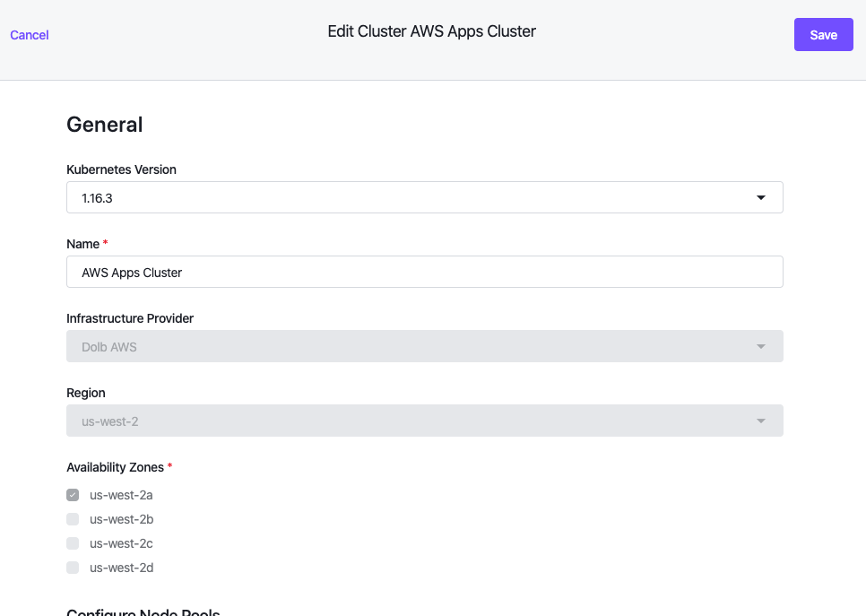Screen dimensions: 866x616
Task: Check the us-west-2b availability zone
Action: click(x=73, y=519)
